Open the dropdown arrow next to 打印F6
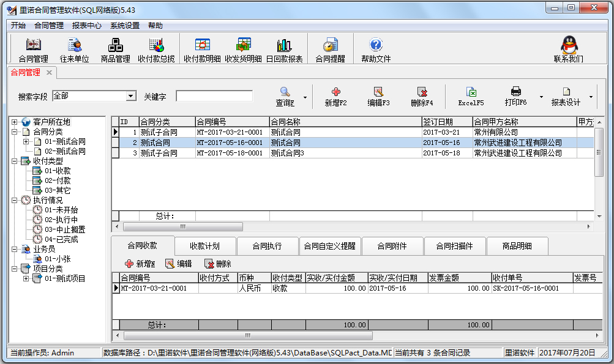The height and width of the screenshot is (364, 614). coord(541,97)
